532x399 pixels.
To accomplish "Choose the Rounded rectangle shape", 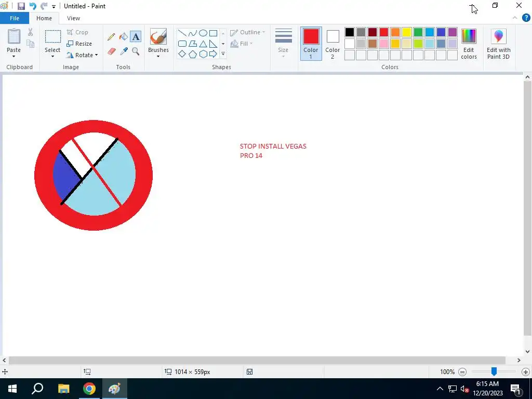I will coord(182,44).
